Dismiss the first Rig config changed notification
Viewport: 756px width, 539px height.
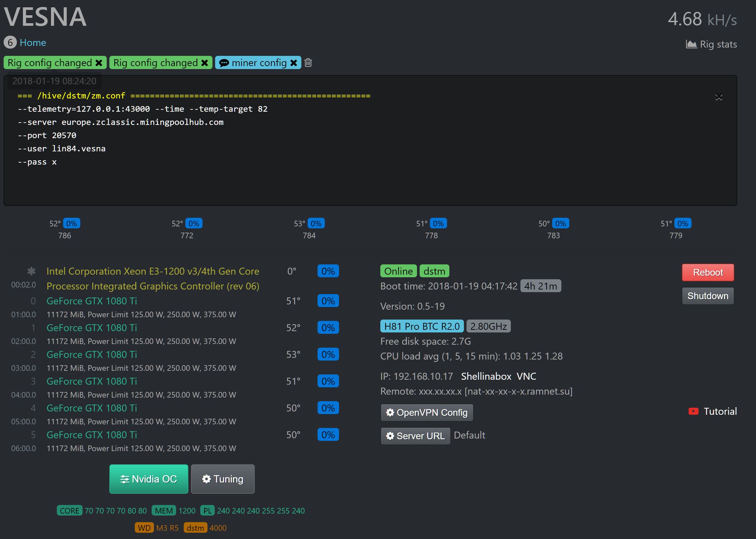click(98, 63)
